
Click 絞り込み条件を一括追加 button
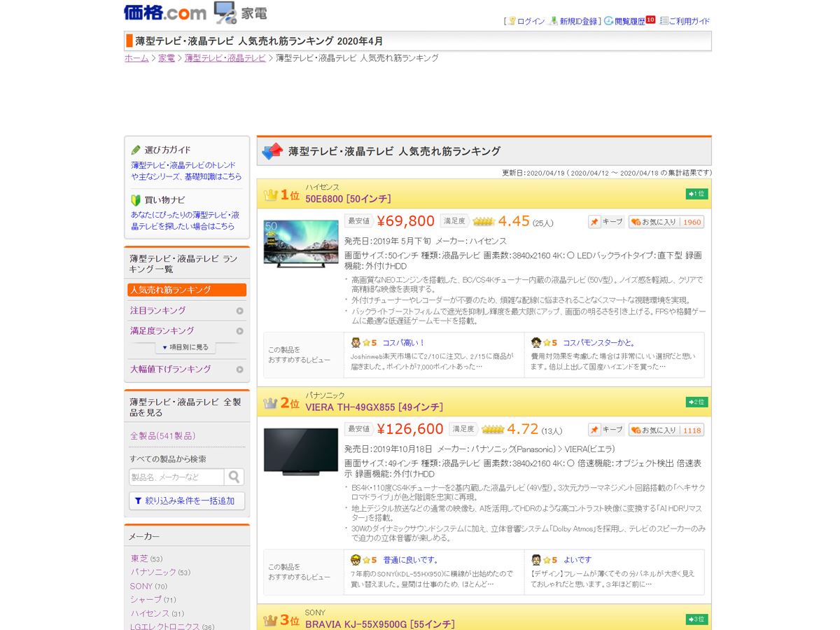(x=187, y=500)
